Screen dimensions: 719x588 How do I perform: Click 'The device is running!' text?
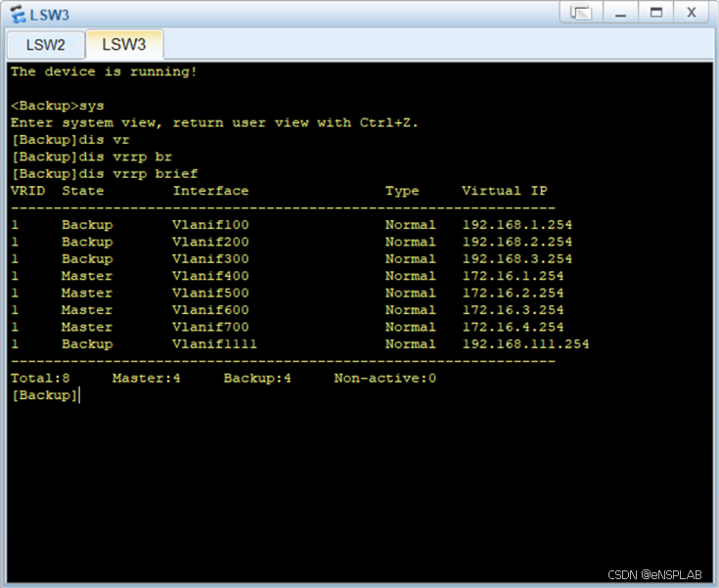click(x=104, y=71)
